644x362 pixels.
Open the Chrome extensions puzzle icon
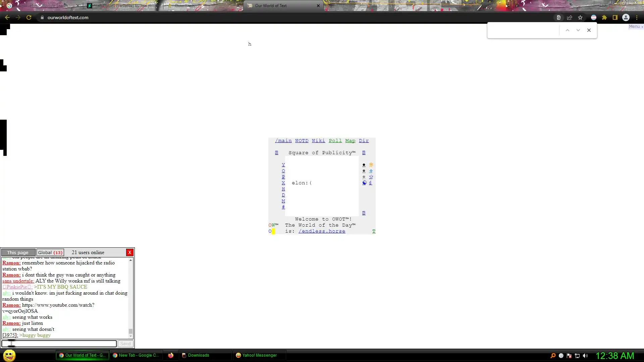tap(604, 18)
